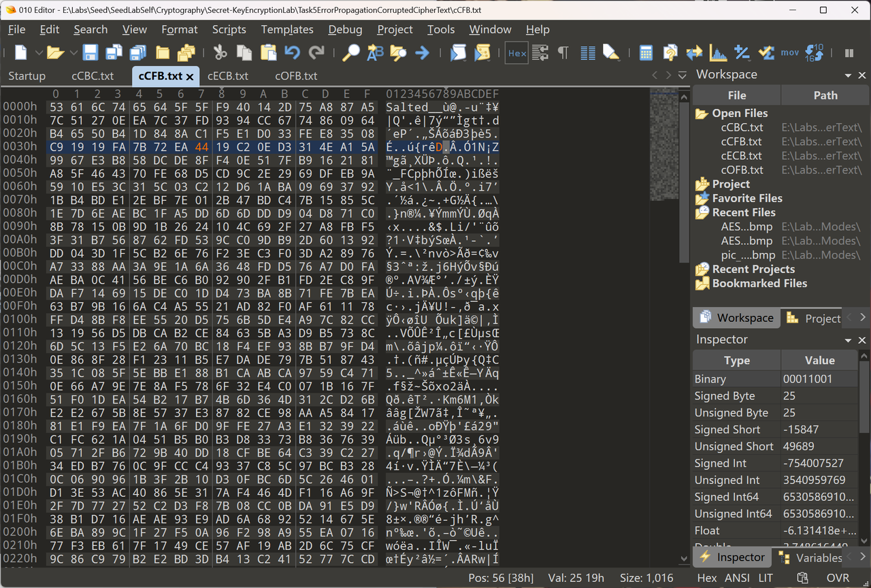Click the Path column header in Workspace
The height and width of the screenshot is (588, 871).
point(825,96)
